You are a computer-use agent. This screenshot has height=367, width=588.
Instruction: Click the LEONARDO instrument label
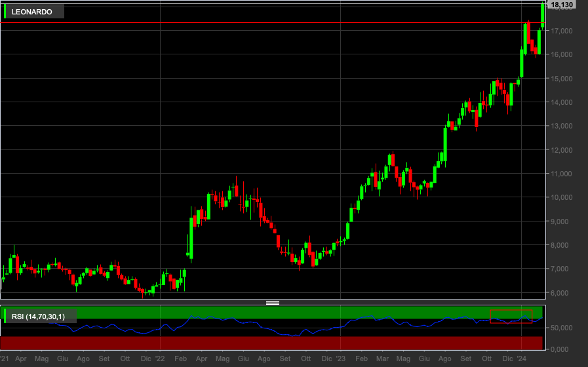(x=32, y=12)
